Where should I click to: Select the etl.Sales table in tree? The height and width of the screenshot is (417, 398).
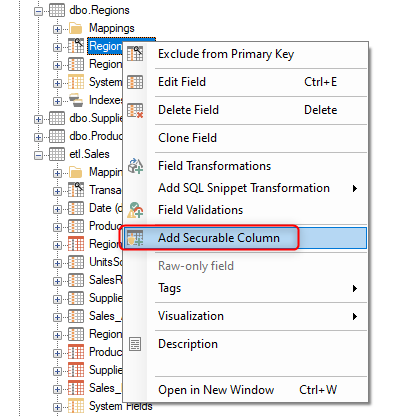click(x=89, y=154)
